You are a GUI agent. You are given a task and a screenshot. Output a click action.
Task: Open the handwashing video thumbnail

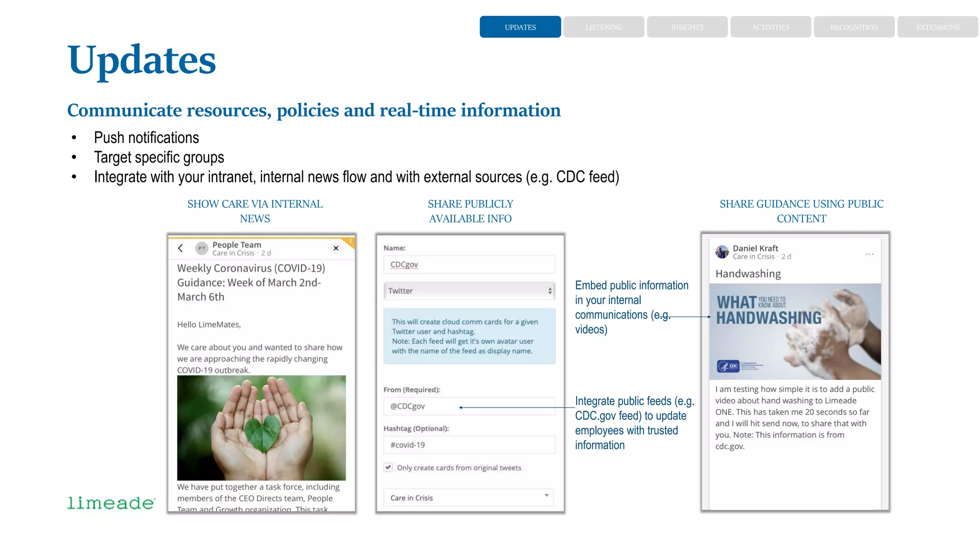(x=795, y=331)
